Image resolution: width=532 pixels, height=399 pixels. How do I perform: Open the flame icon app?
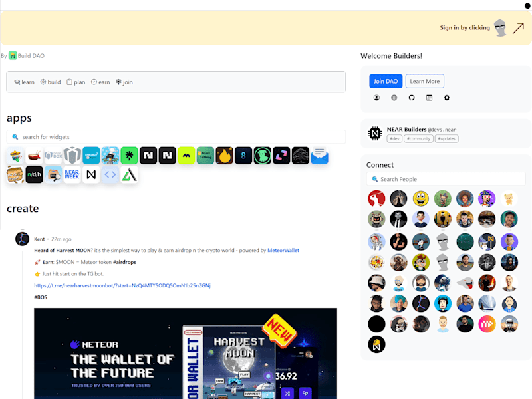tap(224, 156)
